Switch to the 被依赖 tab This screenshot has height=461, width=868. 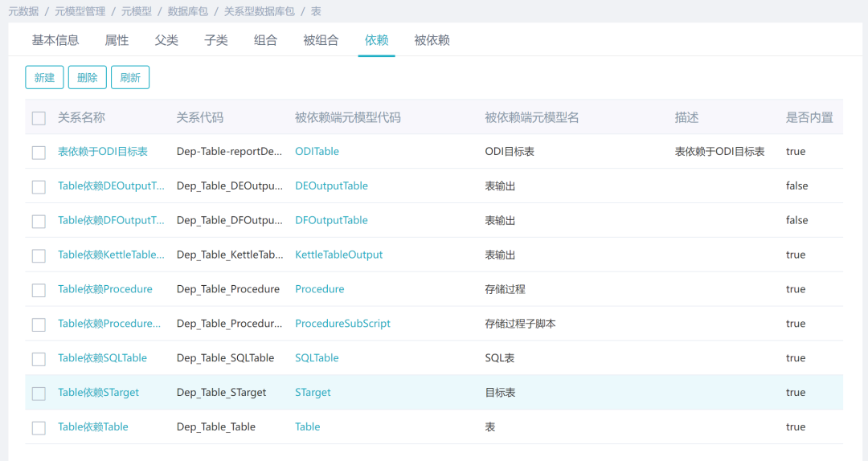pyautogui.click(x=432, y=40)
